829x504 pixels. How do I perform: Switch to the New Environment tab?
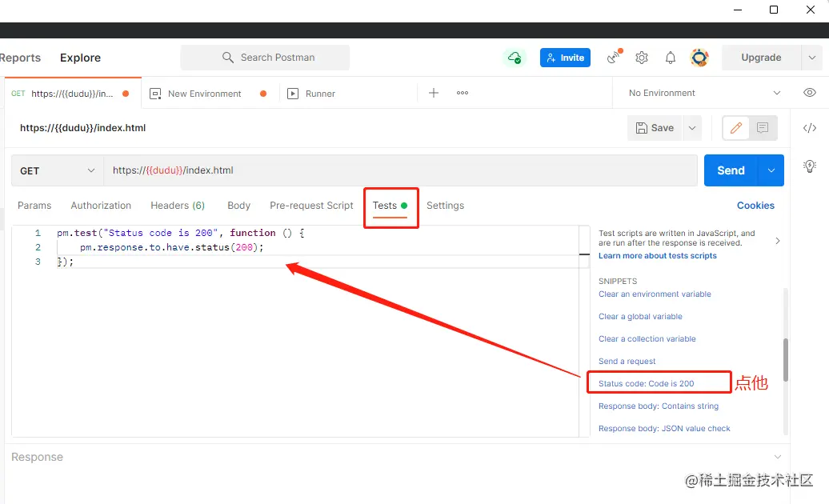[x=205, y=94]
